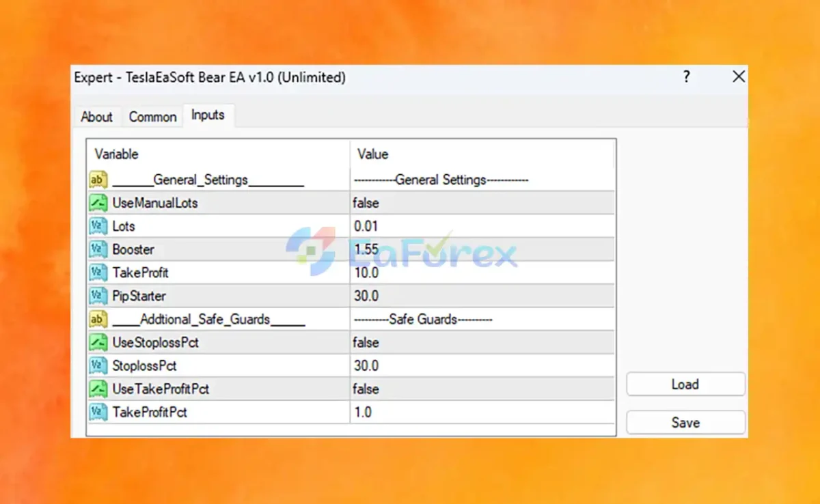Click the UseStoplossPct false value

366,342
